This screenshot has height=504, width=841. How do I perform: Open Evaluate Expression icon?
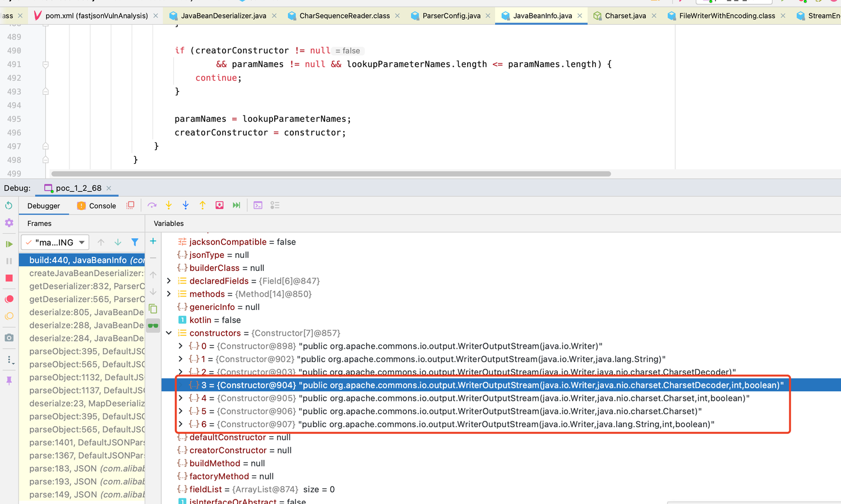click(x=258, y=206)
